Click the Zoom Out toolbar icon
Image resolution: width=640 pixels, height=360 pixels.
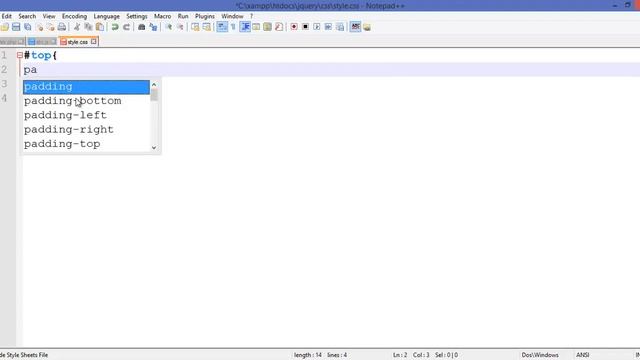[x=180, y=27]
